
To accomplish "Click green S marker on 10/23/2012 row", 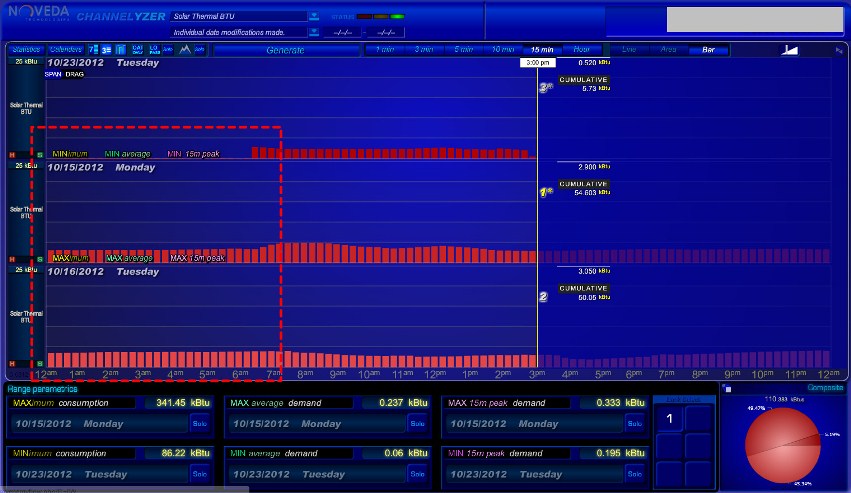I will click(40, 155).
